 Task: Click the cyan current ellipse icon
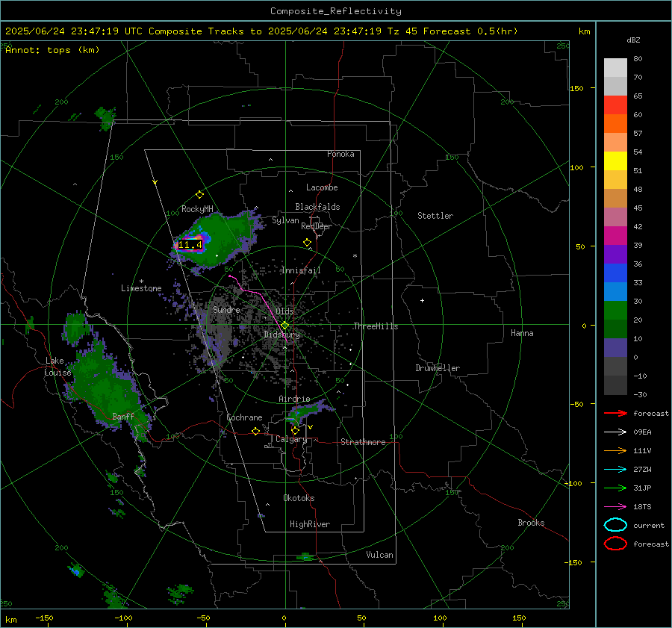click(615, 525)
